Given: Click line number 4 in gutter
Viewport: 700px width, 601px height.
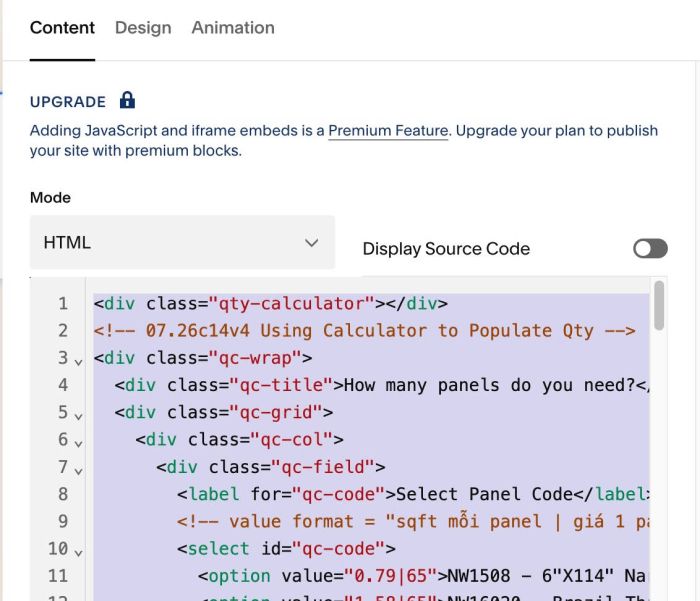Looking at the screenshot, I should pos(63,385).
